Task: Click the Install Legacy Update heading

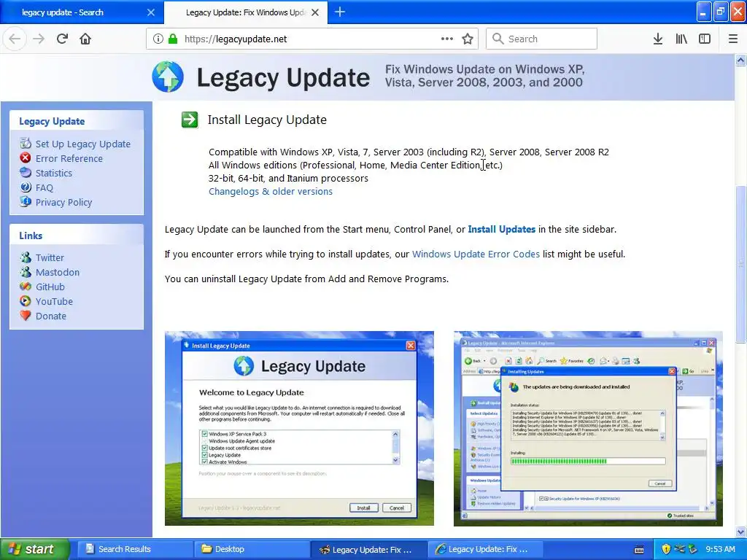Action: click(267, 120)
